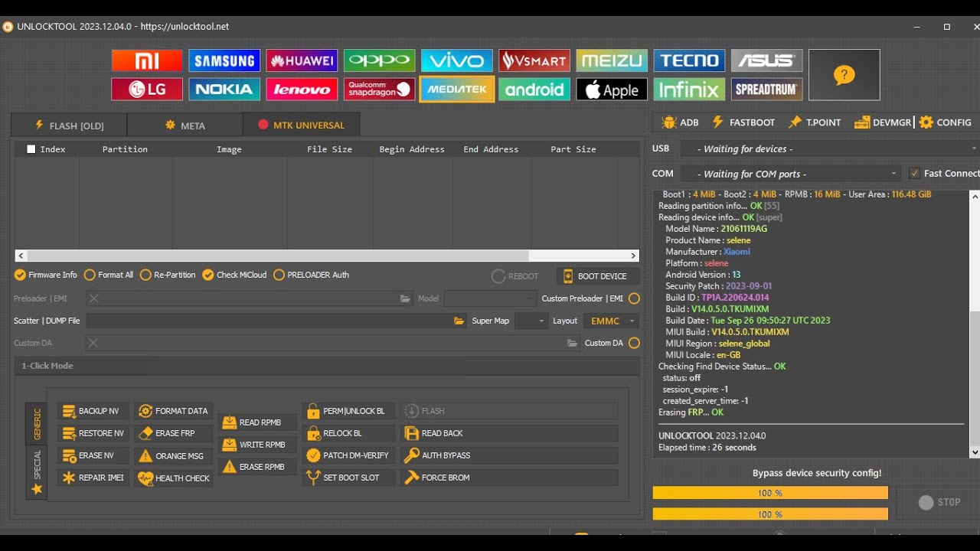The height and width of the screenshot is (551, 980).
Task: Select the GENERIC side tab
Action: pos(37,424)
